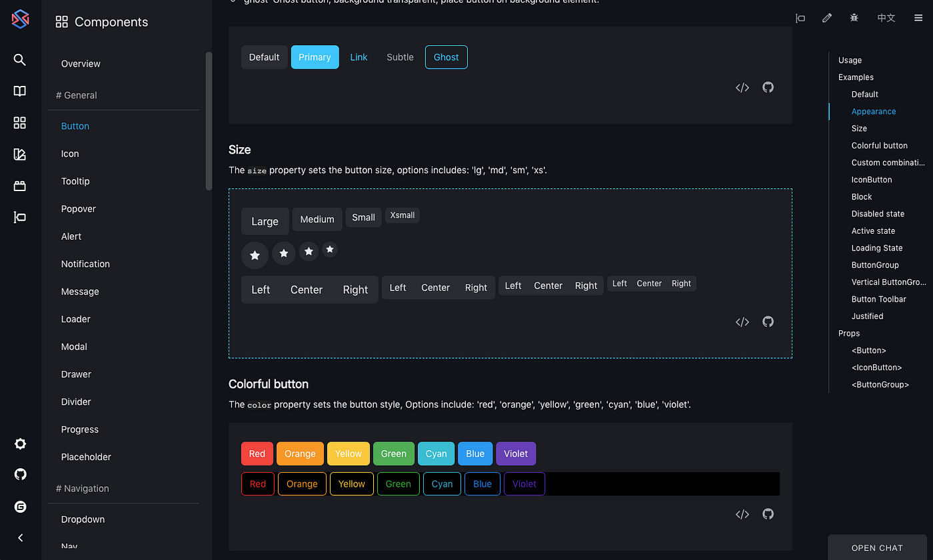Switch language to 中文
The width and height of the screenshot is (933, 560).
click(886, 18)
